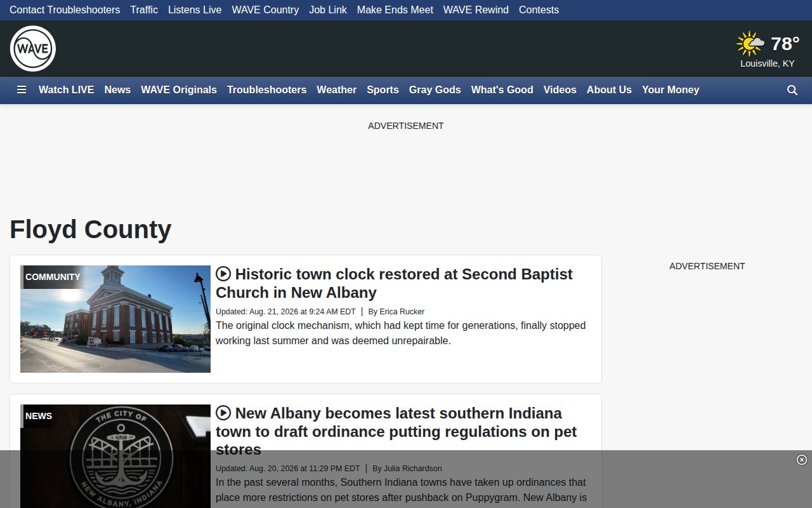Open WAVE Rewind link

click(476, 10)
